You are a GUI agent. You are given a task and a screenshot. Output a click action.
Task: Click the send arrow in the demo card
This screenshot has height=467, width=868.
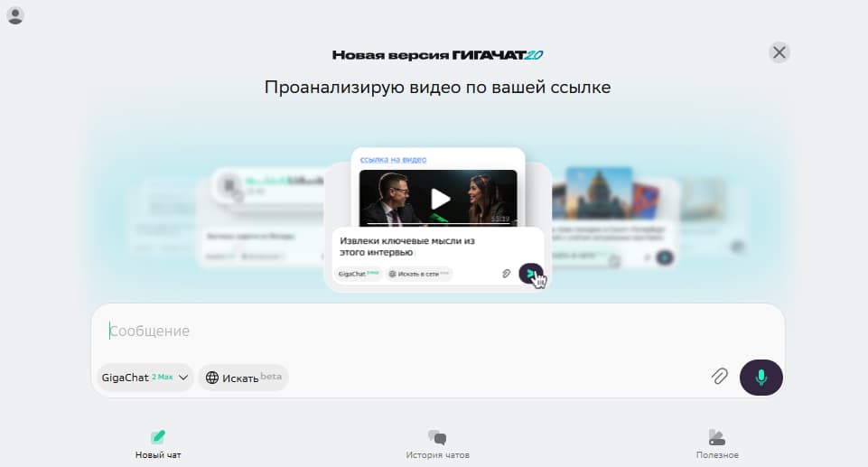pos(530,274)
